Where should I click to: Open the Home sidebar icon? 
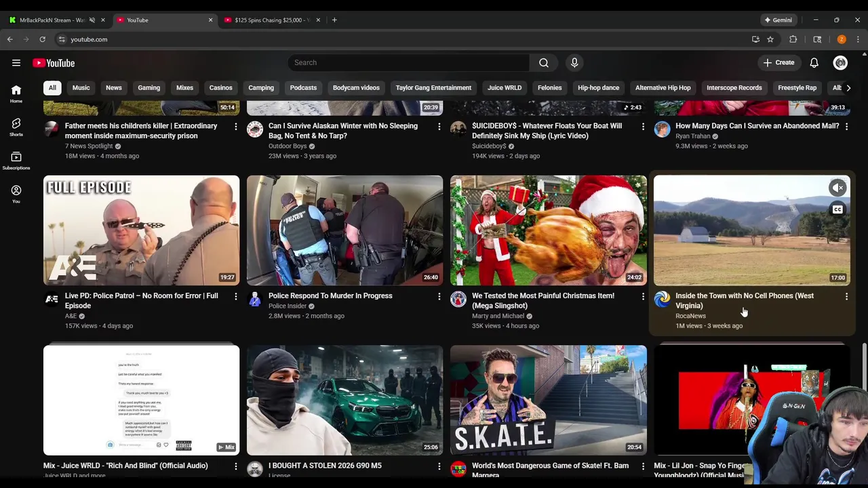(16, 94)
